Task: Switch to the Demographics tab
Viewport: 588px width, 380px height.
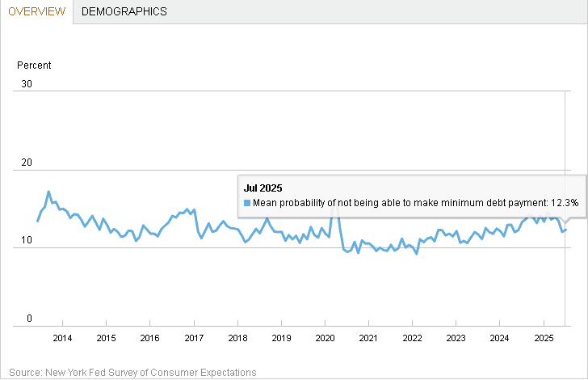Action: pyautogui.click(x=124, y=11)
